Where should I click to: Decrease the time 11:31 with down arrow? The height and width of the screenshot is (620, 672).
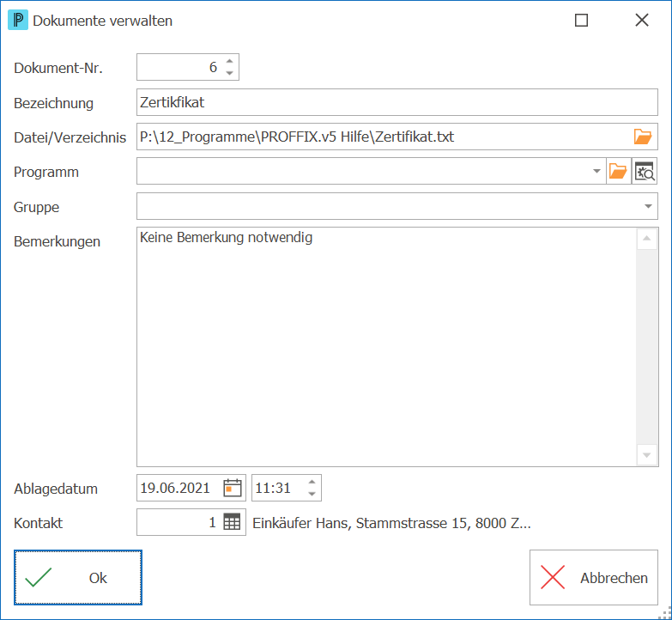[312, 494]
